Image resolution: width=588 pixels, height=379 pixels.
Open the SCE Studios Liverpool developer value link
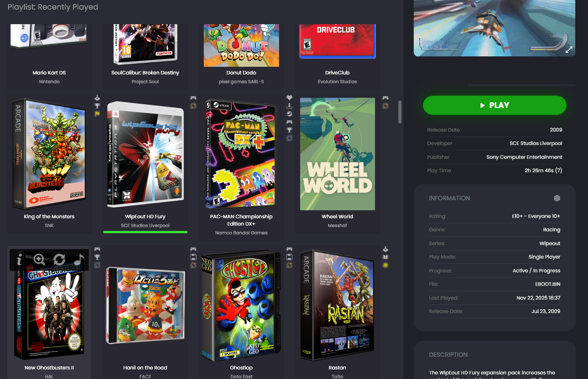pos(535,143)
